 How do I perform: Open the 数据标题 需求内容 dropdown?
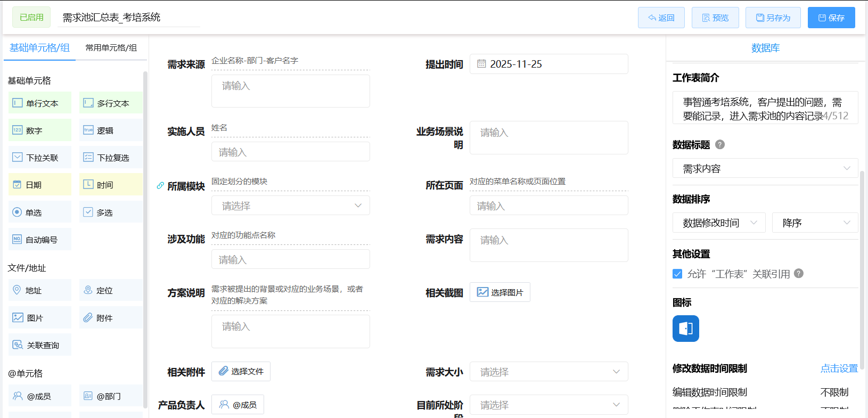(x=765, y=168)
